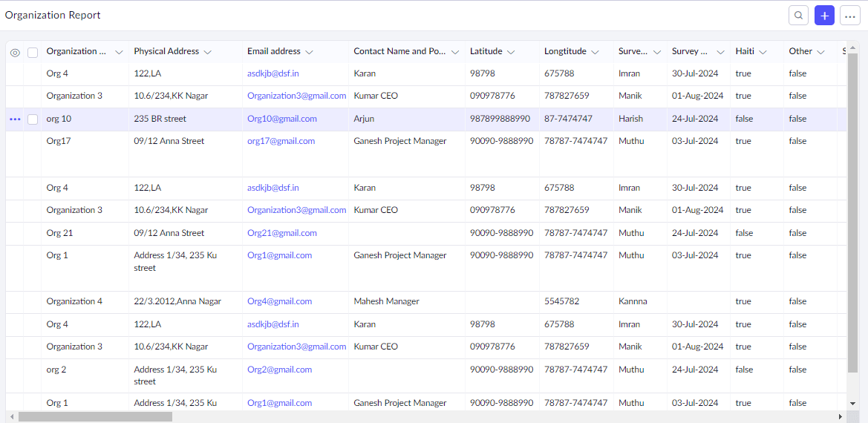The image size is (868, 423).
Task: Tick the select-all checkbox in the table header
Action: 33,53
